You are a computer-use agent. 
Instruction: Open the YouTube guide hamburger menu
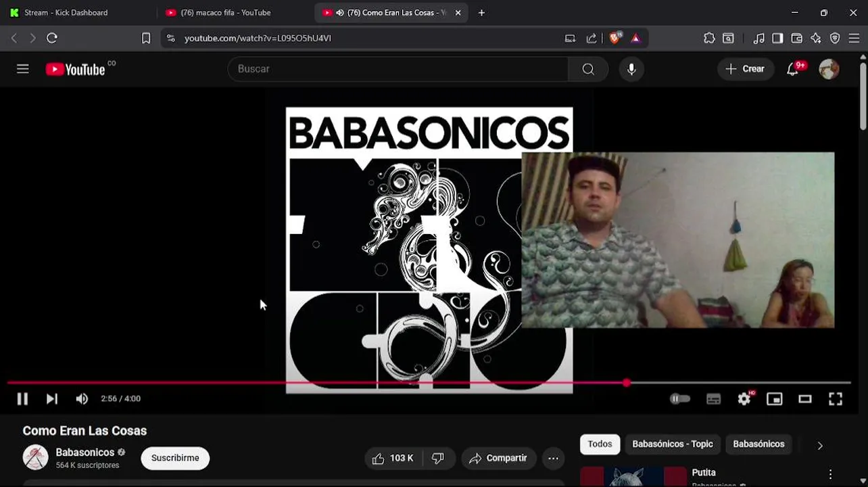(x=23, y=69)
